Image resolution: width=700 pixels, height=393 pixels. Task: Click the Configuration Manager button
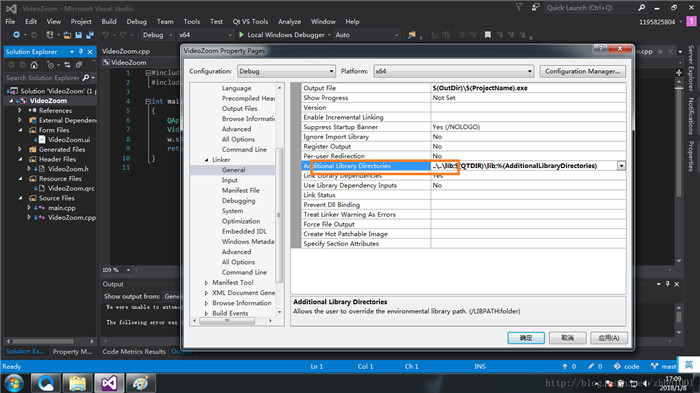click(583, 71)
